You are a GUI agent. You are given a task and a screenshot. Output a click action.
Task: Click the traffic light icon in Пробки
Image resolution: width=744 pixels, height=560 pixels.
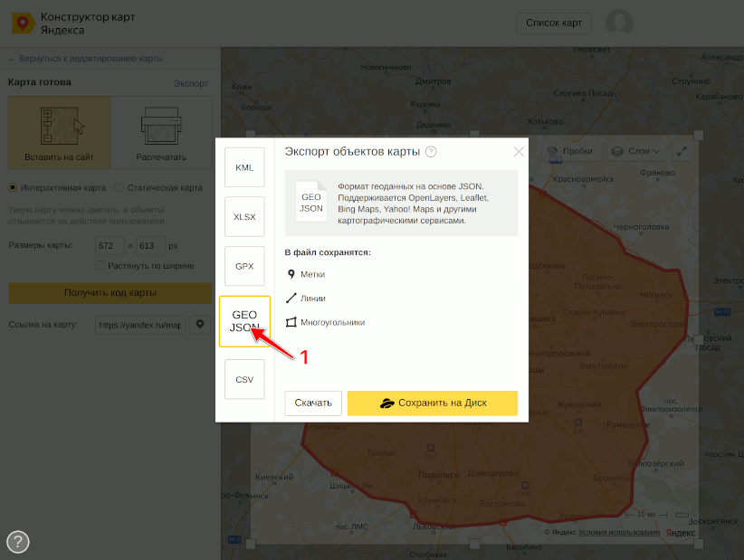(x=552, y=152)
